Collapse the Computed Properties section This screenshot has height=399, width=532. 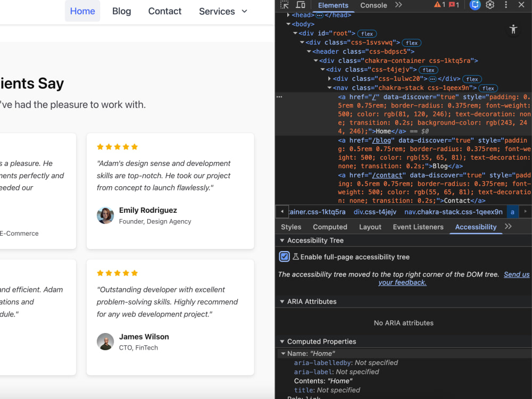click(281, 342)
